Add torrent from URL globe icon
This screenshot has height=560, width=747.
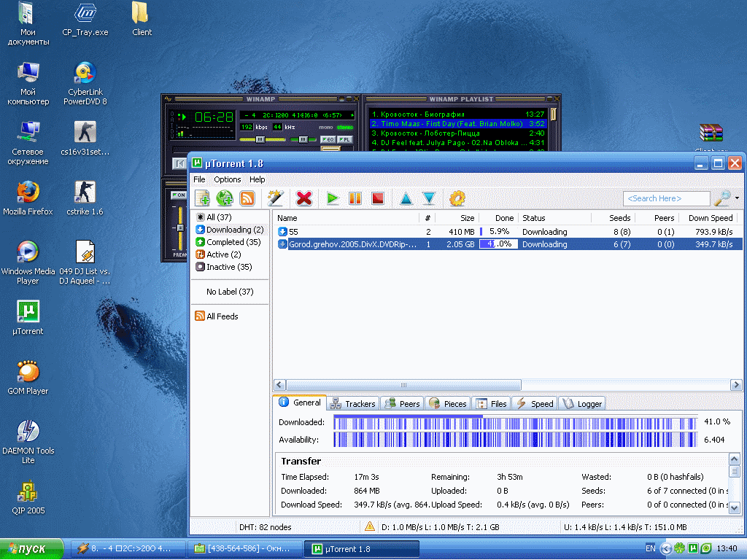(x=225, y=198)
